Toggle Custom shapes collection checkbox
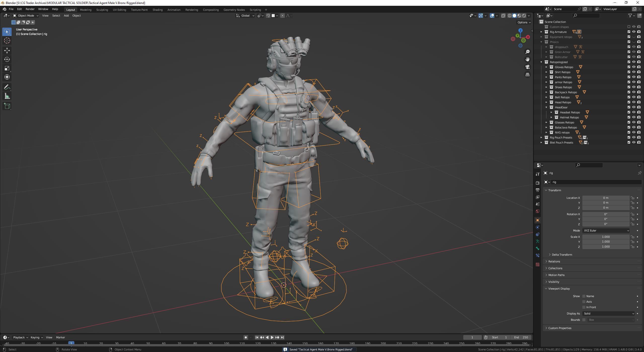The width and height of the screenshot is (644, 352). 629,27
